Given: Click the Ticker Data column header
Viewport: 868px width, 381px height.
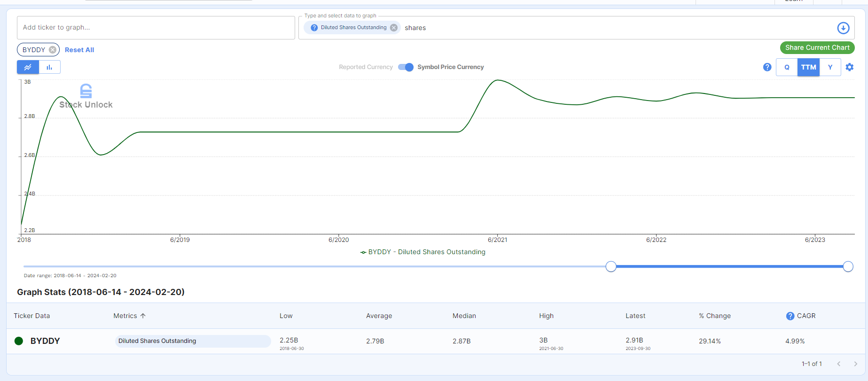Looking at the screenshot, I should point(32,316).
